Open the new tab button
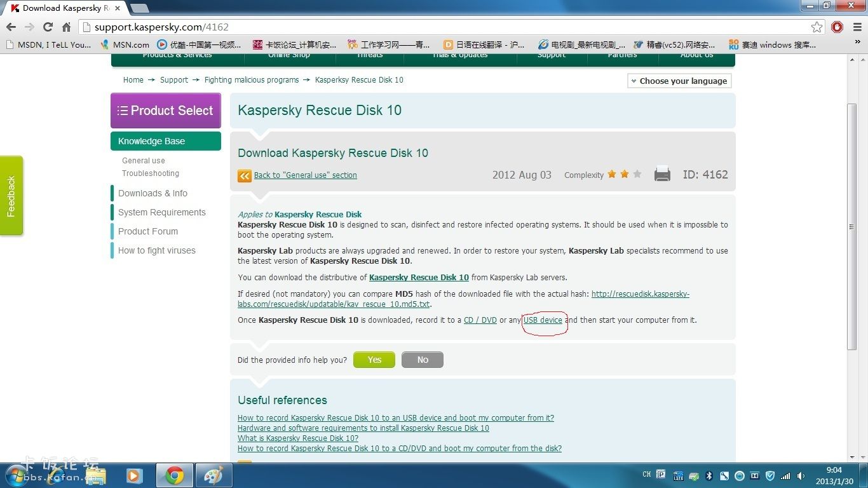This screenshot has width=868, height=488. (x=139, y=8)
